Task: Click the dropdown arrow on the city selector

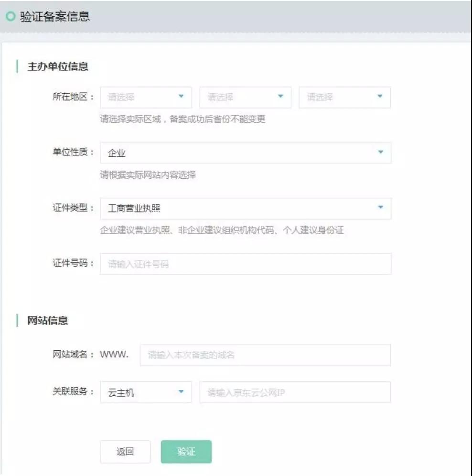Action: click(280, 97)
